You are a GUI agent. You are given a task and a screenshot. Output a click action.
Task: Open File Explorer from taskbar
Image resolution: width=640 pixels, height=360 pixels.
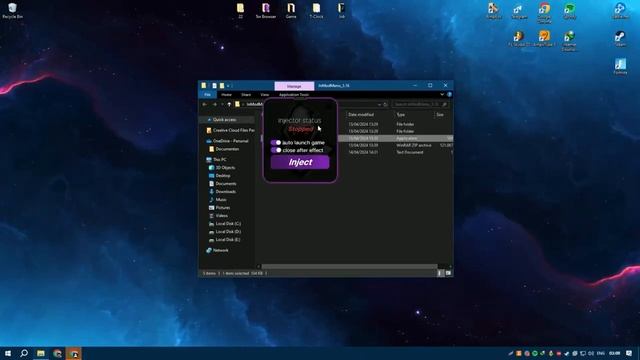point(40,353)
